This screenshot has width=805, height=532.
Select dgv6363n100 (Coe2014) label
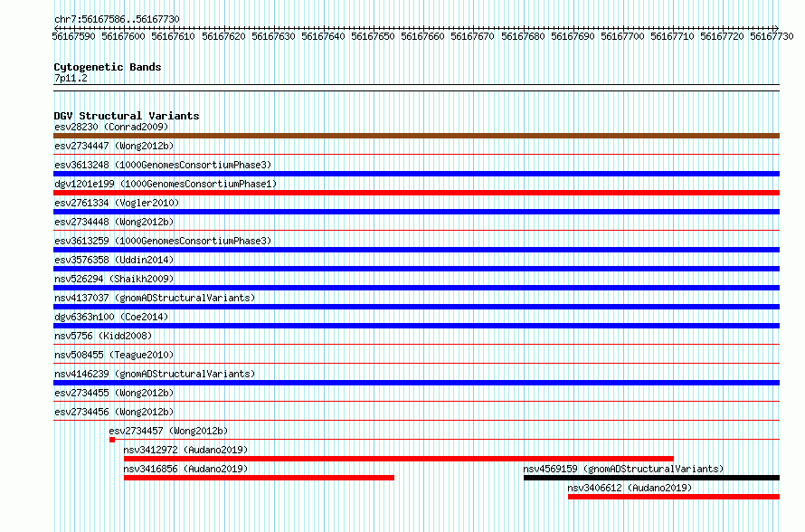[x=111, y=317]
